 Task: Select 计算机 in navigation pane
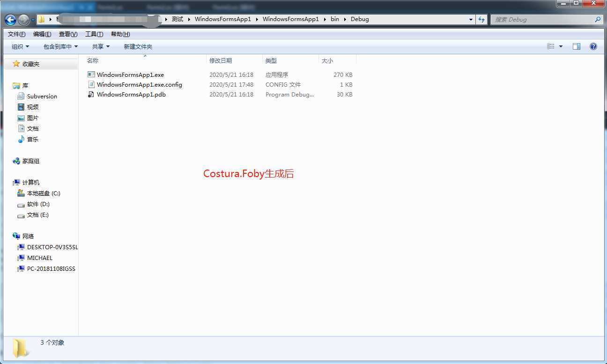click(31, 182)
